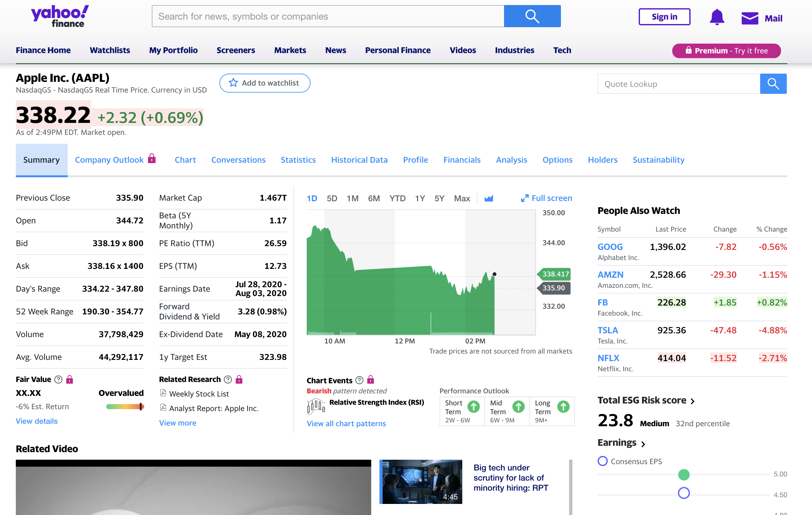Click the 'Big tech under scrutiny' headline

[511, 478]
